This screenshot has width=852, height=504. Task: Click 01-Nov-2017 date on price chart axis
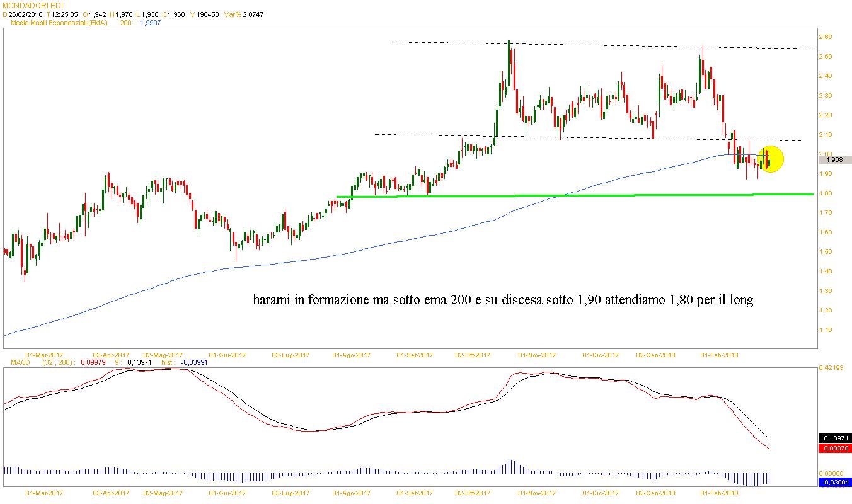point(537,355)
